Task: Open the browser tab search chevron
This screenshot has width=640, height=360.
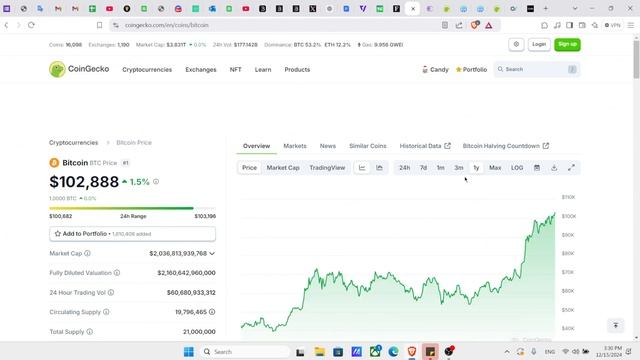Action: (x=575, y=8)
